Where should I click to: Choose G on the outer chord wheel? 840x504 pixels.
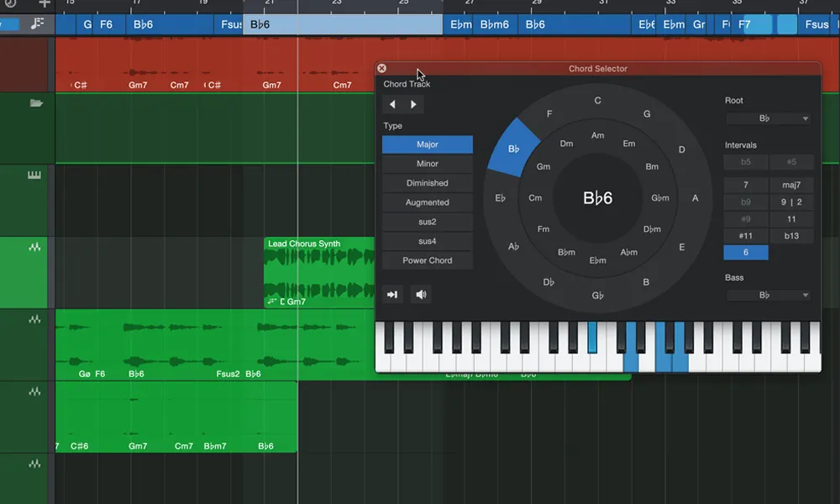tap(647, 113)
